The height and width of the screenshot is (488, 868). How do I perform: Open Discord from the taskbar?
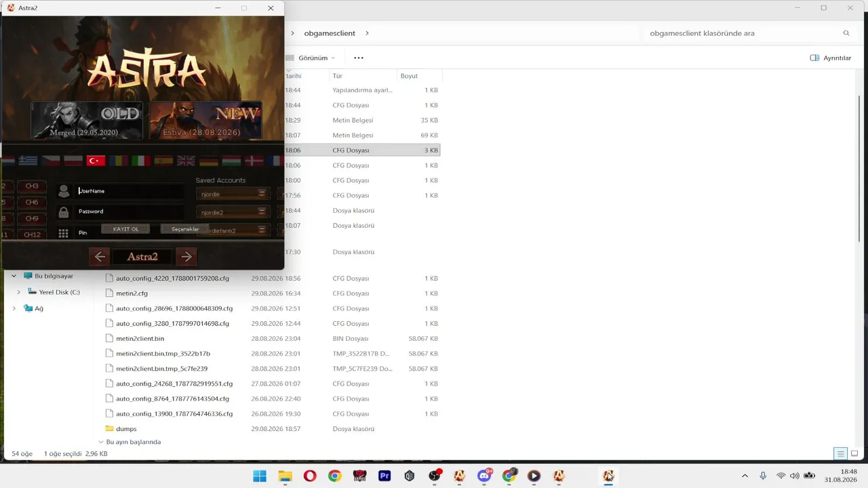point(484,476)
